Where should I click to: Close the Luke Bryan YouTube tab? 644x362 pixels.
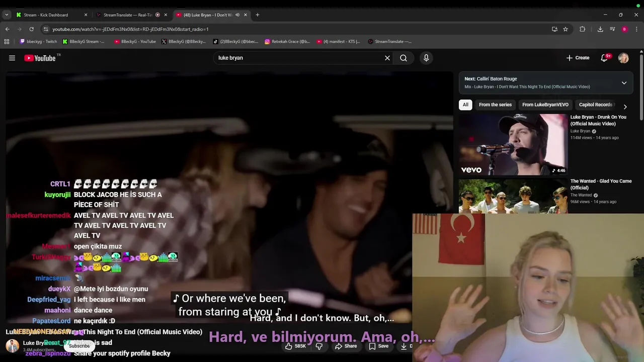(246, 15)
